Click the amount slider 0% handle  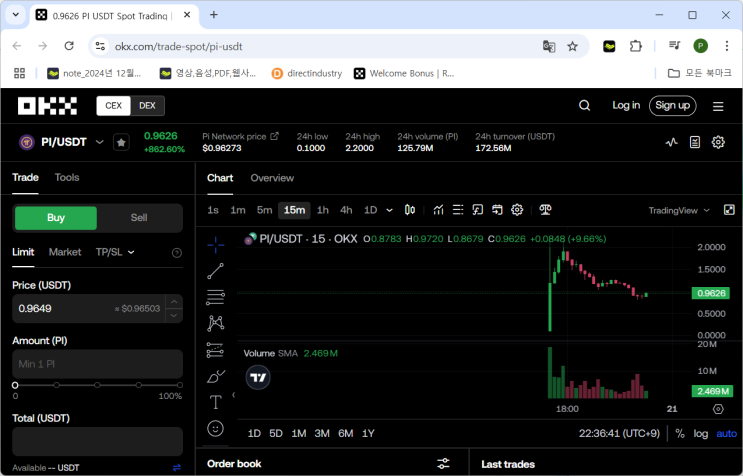[x=15, y=385]
